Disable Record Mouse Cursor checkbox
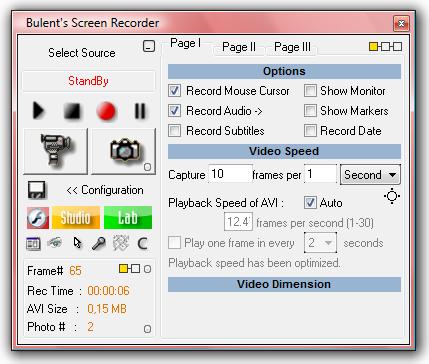This screenshot has height=364, width=429. (175, 91)
